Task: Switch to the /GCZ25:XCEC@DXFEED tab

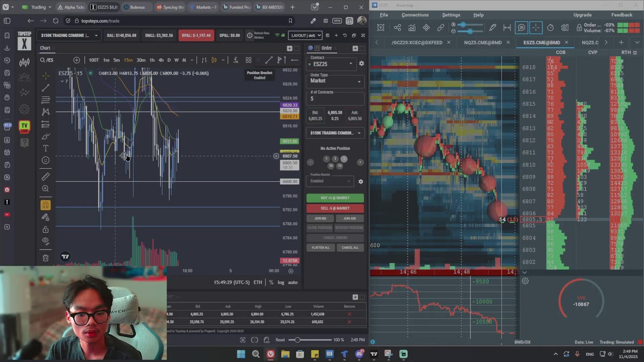Action: click(x=417, y=43)
